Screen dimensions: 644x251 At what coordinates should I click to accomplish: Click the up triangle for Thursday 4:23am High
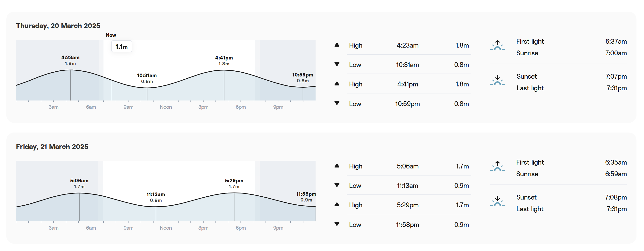[337, 45]
